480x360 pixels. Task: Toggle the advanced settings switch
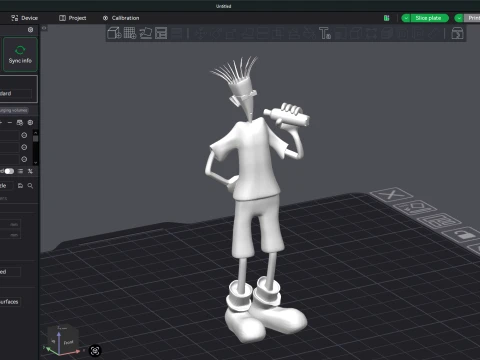(x=9, y=171)
